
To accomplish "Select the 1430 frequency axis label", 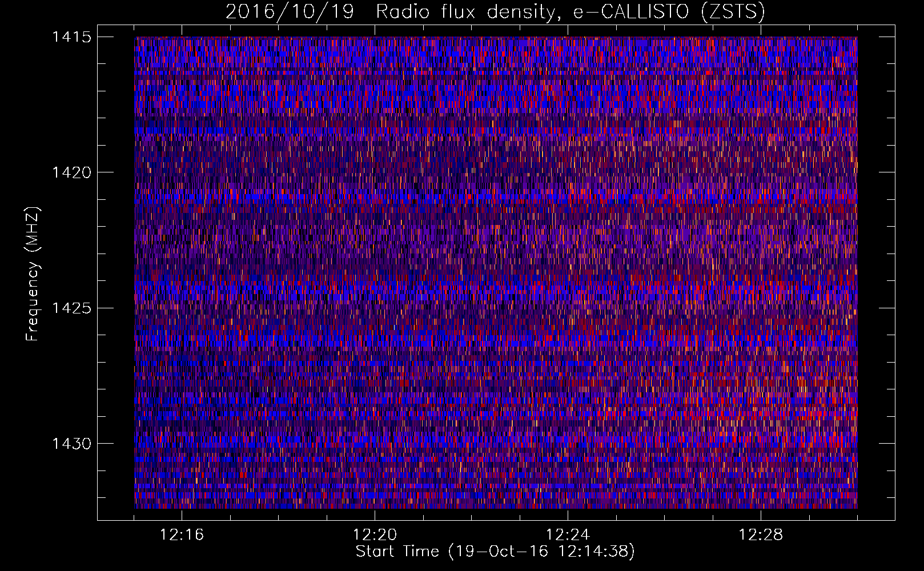I will 71,444.
